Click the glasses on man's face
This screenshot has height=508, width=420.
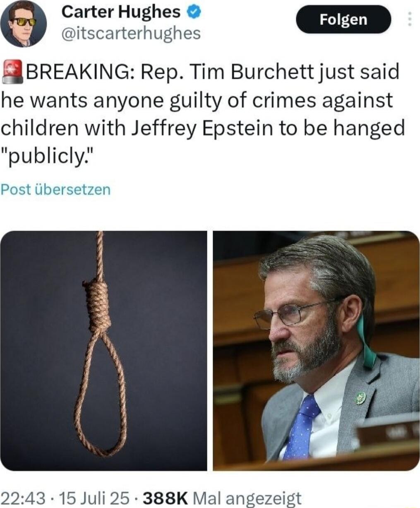pyautogui.click(x=290, y=313)
